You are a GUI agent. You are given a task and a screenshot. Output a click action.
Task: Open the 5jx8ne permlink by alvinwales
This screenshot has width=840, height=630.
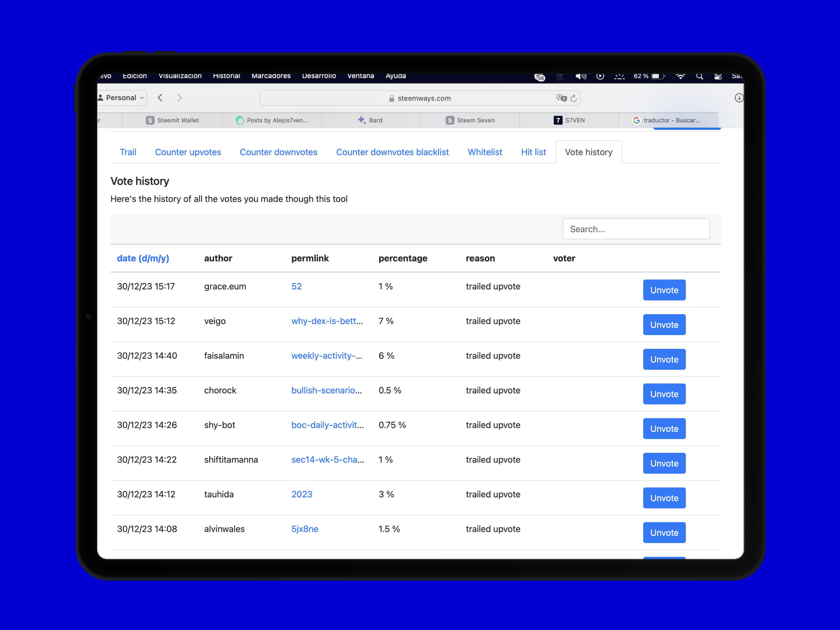(305, 529)
